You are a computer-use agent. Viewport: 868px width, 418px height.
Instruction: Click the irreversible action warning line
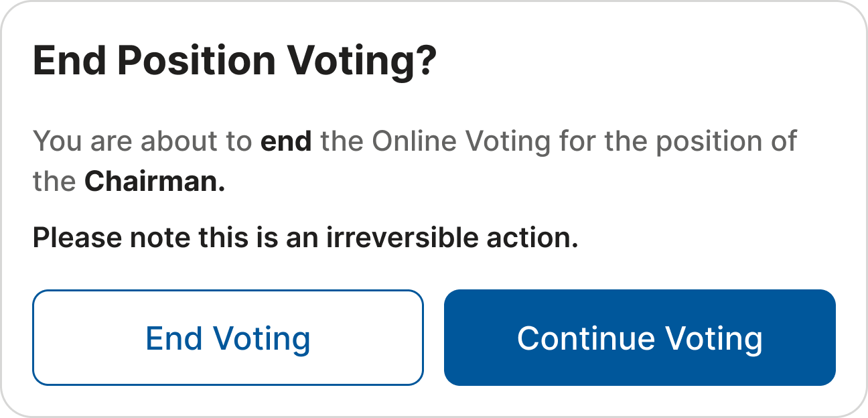[305, 238]
